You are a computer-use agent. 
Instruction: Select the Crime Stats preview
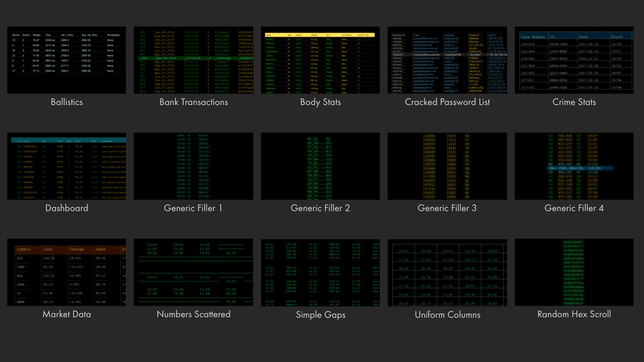(574, 60)
